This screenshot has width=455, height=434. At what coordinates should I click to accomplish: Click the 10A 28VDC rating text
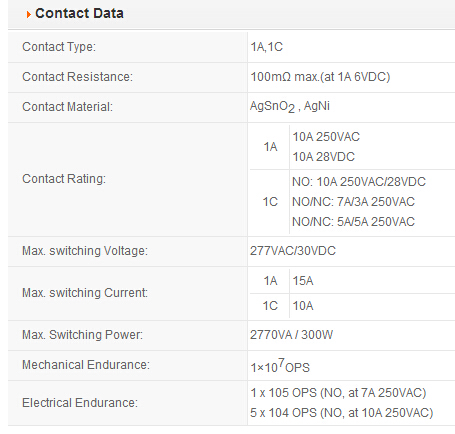tap(323, 157)
